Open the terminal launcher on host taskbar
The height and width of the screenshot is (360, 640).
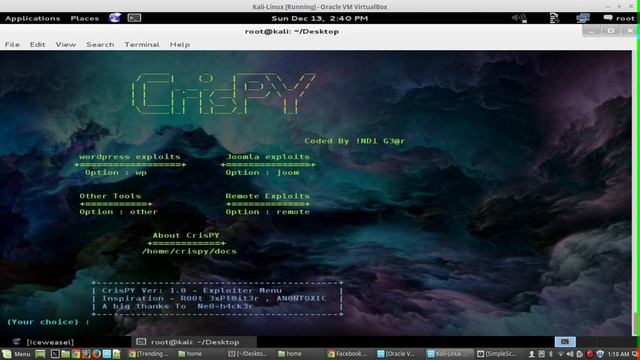coord(55,354)
